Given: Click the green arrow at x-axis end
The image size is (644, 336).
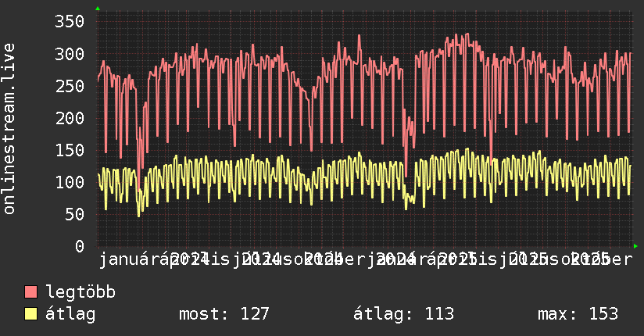Looking at the screenshot, I should pos(635,246).
